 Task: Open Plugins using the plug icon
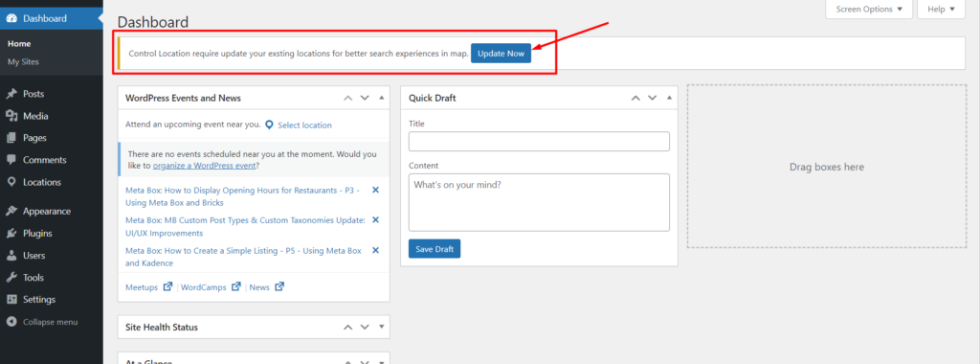[x=11, y=234]
